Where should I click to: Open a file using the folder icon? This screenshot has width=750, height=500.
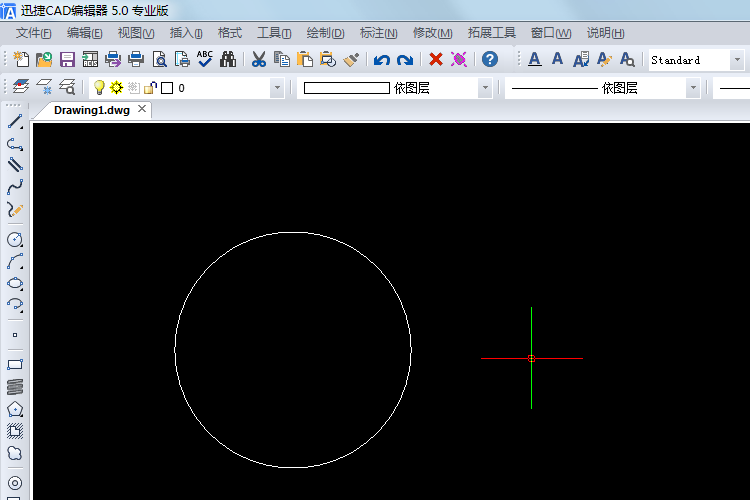pos(44,59)
